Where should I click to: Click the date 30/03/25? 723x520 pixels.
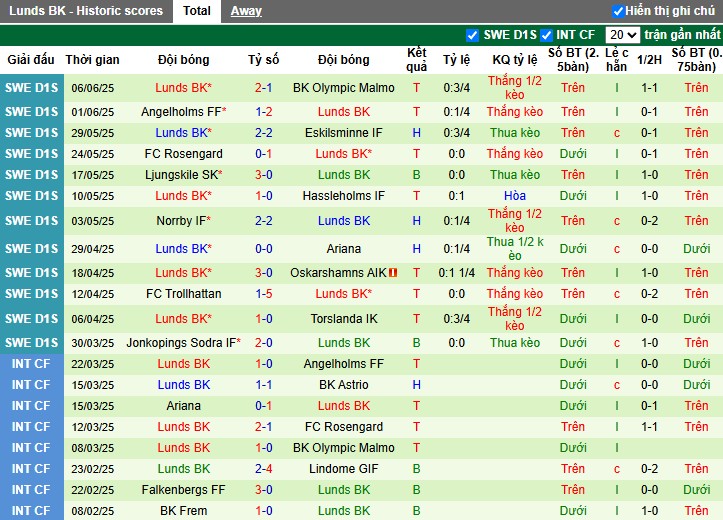[92, 343]
